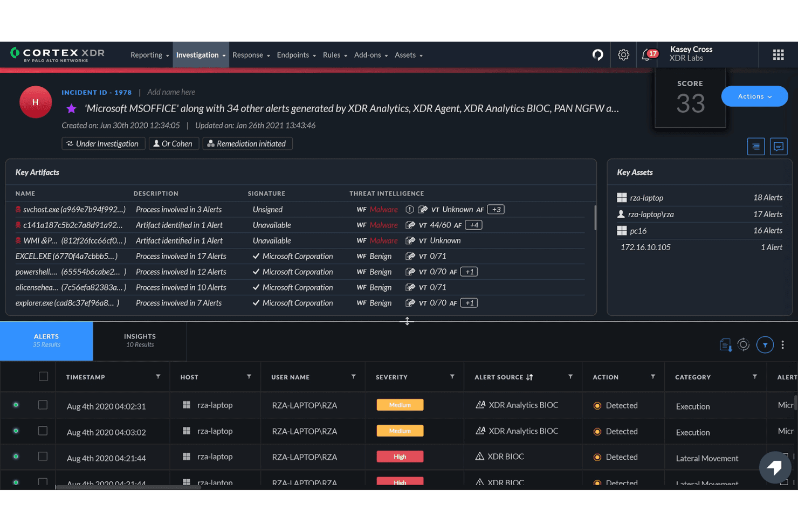Screen dimensions: 798x532
Task: Click the alerts table horizontal scrollbar
Action: pos(128,487)
